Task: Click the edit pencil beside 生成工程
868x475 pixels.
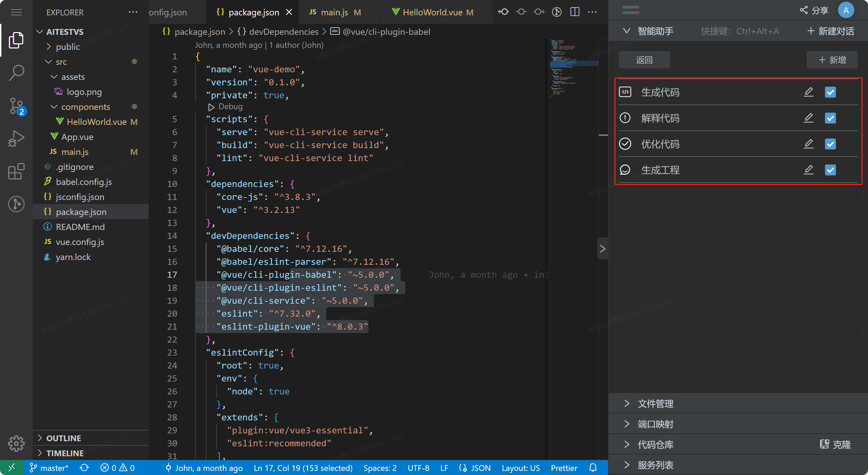Action: click(808, 170)
